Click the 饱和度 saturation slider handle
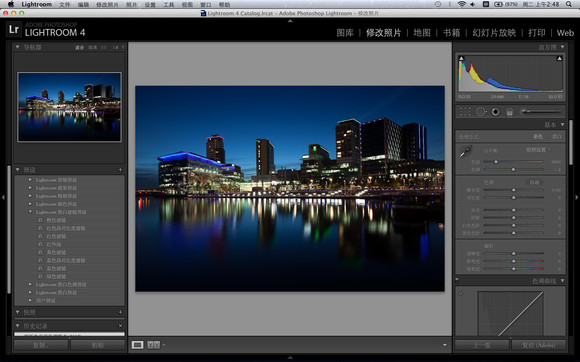580x362 pixels. click(513, 269)
